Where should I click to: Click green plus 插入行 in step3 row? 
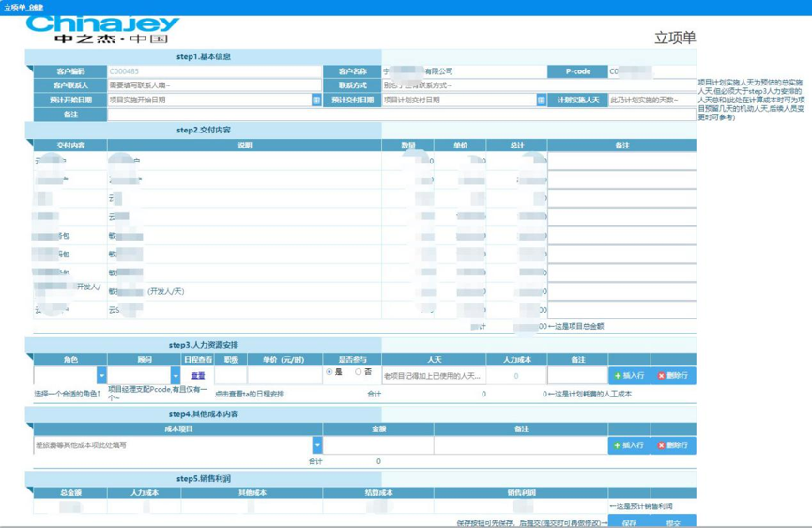[x=629, y=376]
